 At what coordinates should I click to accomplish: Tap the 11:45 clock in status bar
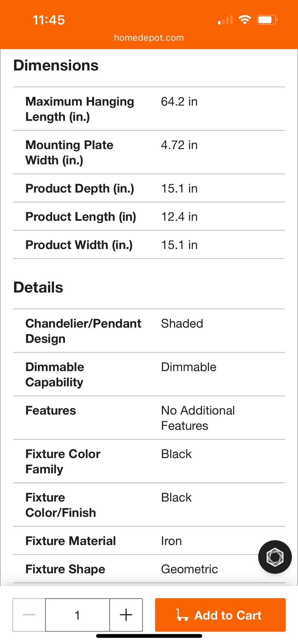(49, 20)
